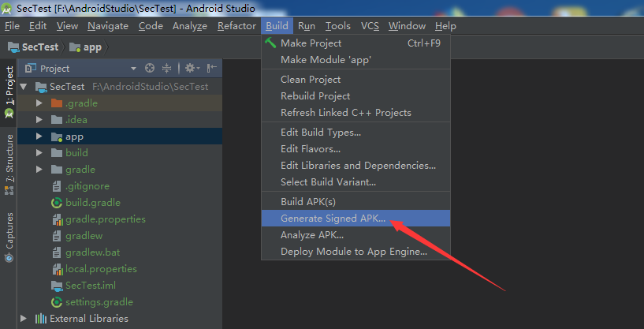Image resolution: width=644 pixels, height=329 pixels.
Task: Click the settings.gradle file icon
Action: click(57, 302)
